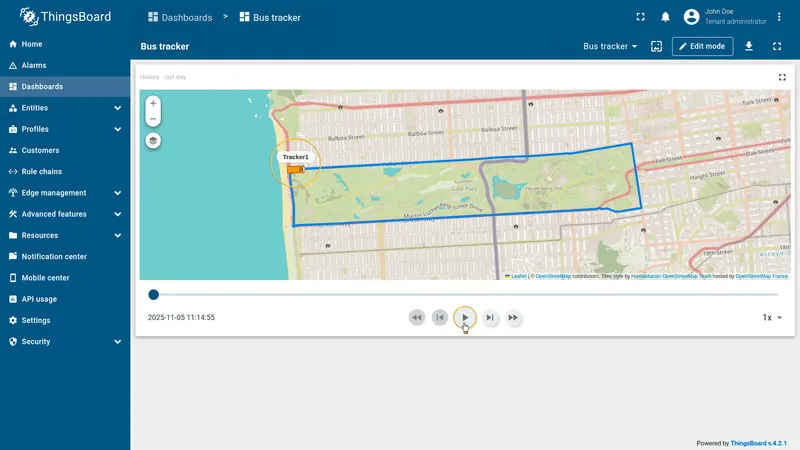This screenshot has width=800, height=450.
Task: Enter Edit mode
Action: click(x=703, y=46)
